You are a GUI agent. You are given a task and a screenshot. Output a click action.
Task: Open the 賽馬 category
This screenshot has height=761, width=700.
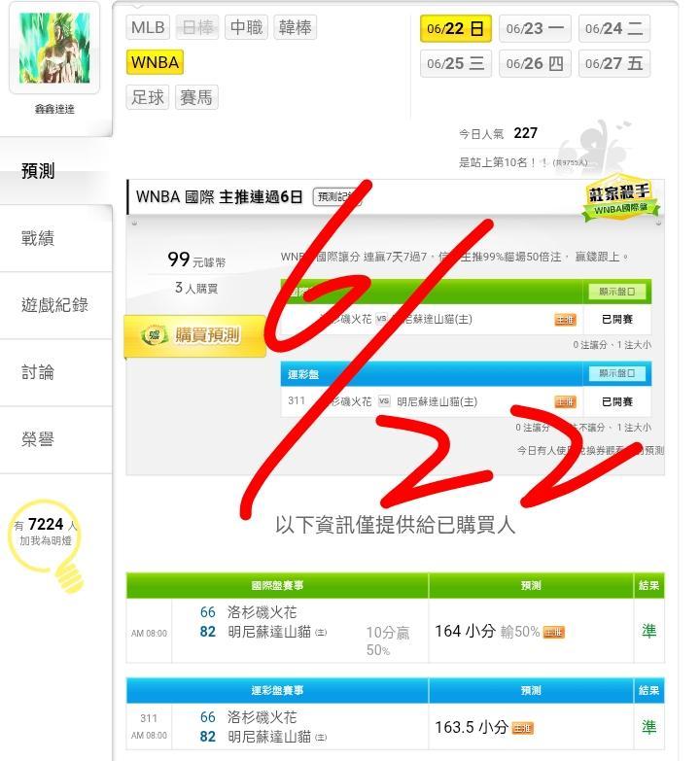(196, 97)
